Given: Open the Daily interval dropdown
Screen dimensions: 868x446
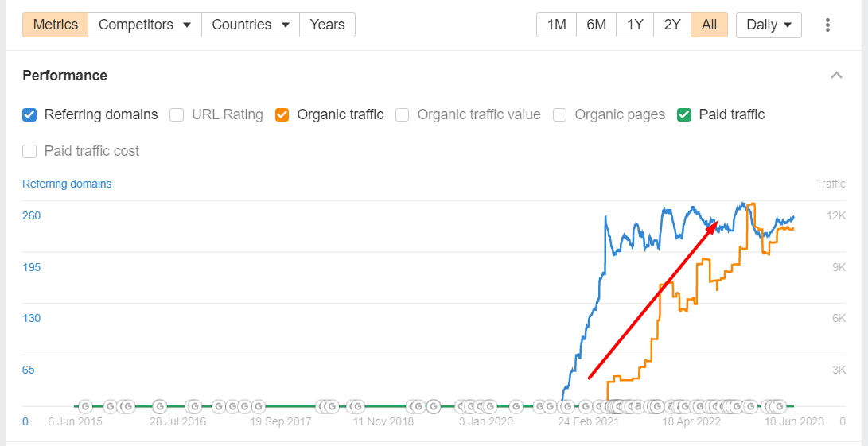Looking at the screenshot, I should click(769, 25).
